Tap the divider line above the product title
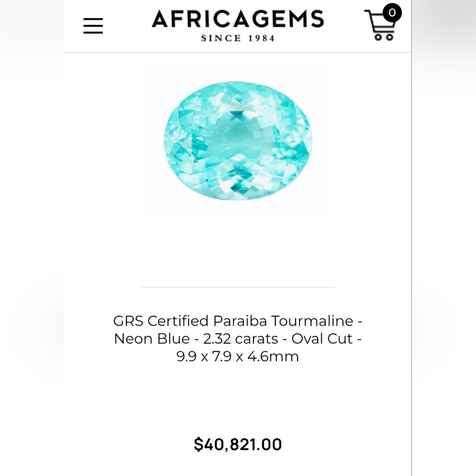 pos(238,287)
